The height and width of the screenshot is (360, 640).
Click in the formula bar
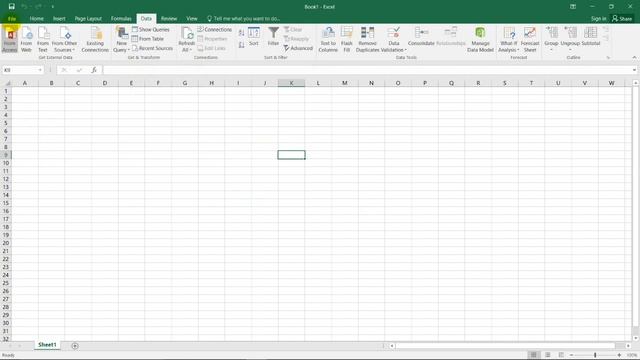point(366,70)
